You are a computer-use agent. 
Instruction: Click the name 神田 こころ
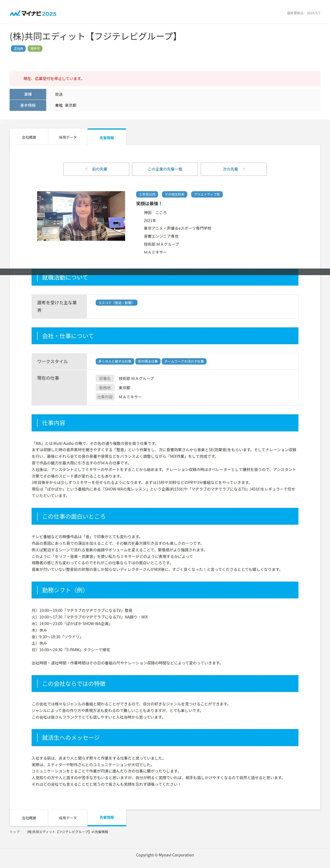[x=155, y=213]
